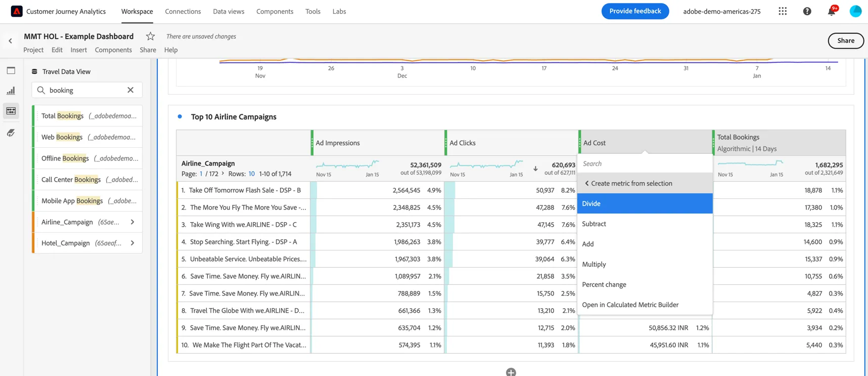Open the help question mark icon
868x376 pixels.
click(807, 11)
